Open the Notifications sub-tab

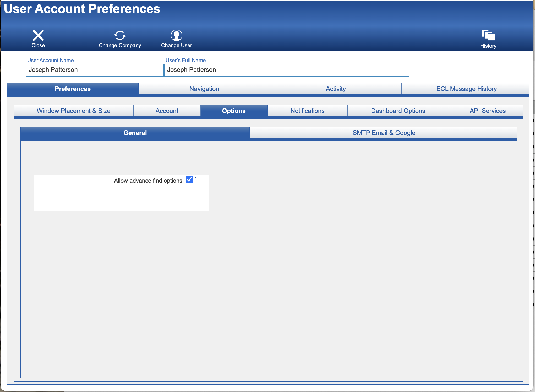307,111
